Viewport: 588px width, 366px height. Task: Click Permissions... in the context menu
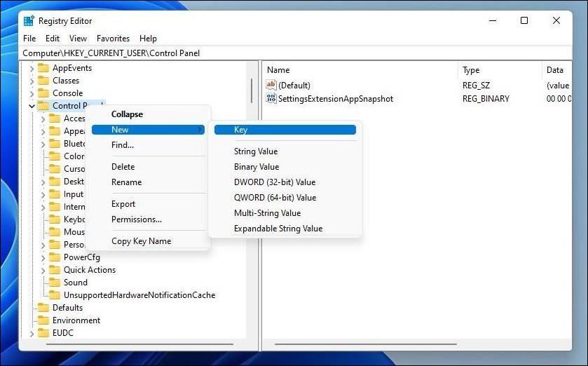click(137, 219)
